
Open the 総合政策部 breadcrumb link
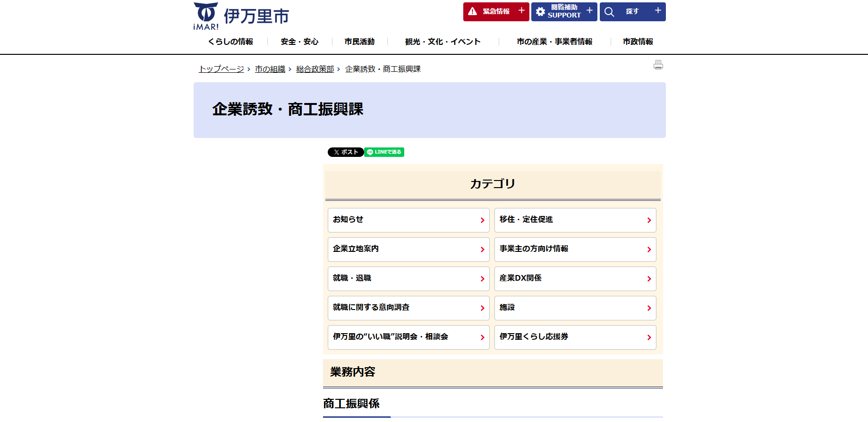(x=315, y=69)
